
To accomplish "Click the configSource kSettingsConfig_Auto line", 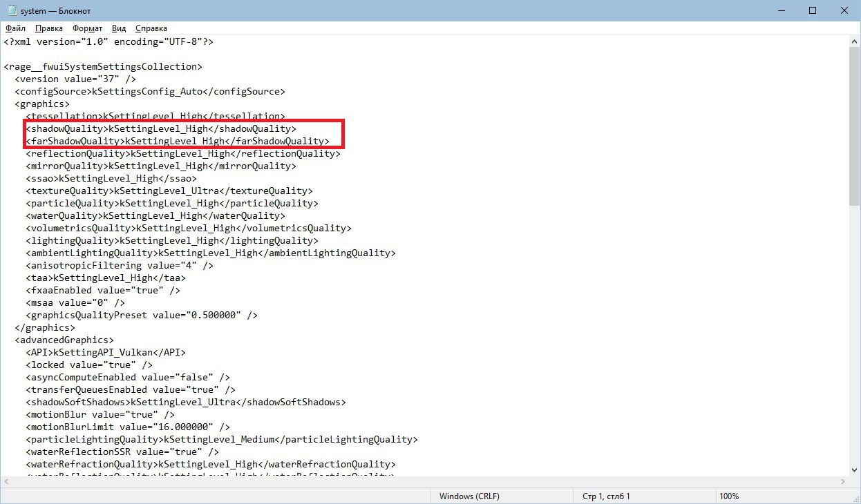I will (x=150, y=91).
